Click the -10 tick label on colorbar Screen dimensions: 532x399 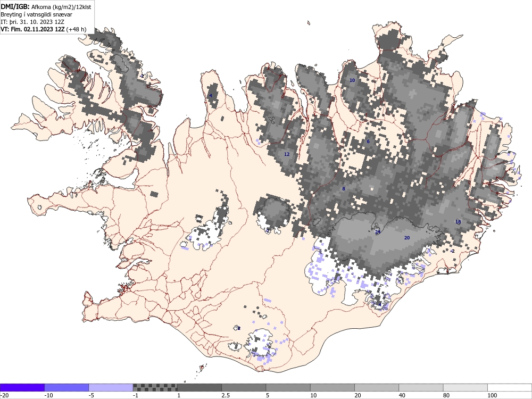[49, 395]
